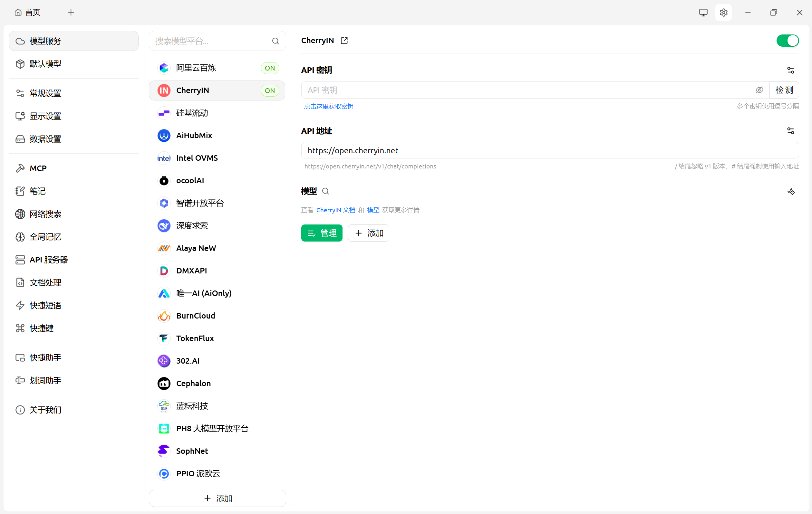Select 智谱开放平台 provider logo

(x=164, y=203)
